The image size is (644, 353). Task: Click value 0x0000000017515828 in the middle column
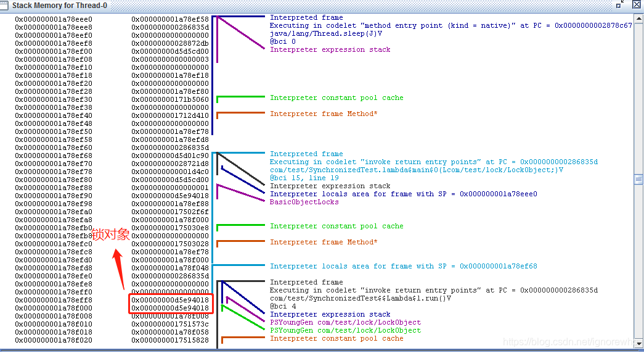pyautogui.click(x=170, y=340)
